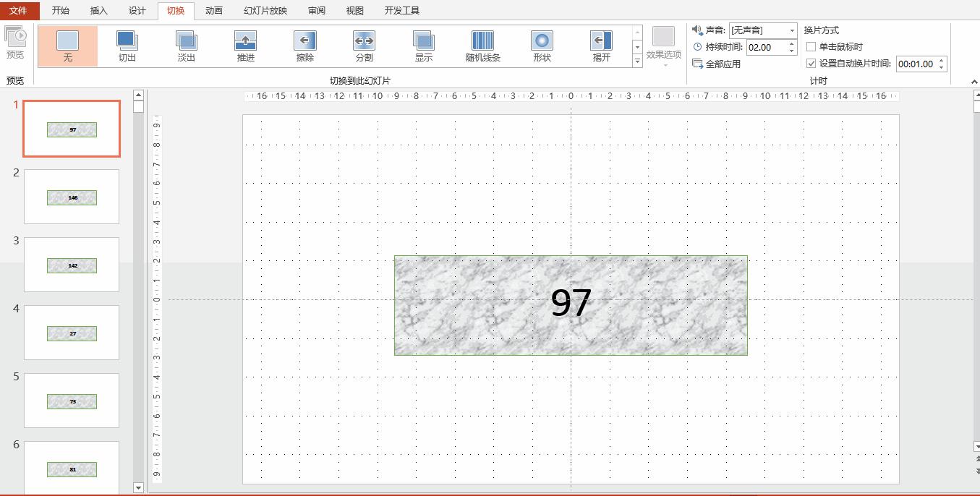The image size is (980, 496).
Task: Collapse the ribbon with the chevron
Action: 973,82
